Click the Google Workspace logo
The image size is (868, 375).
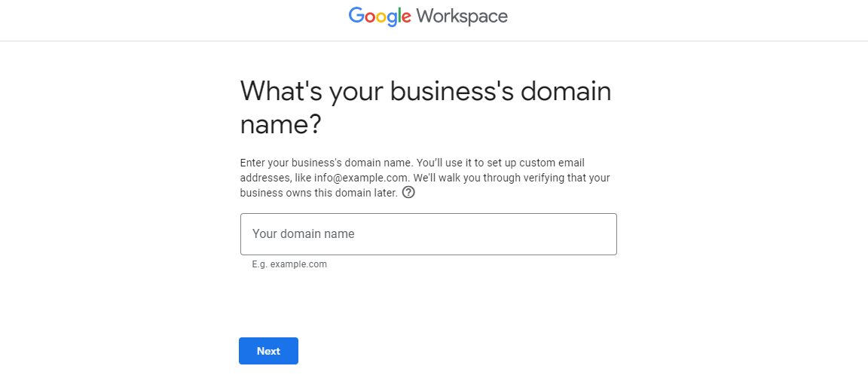coord(428,17)
